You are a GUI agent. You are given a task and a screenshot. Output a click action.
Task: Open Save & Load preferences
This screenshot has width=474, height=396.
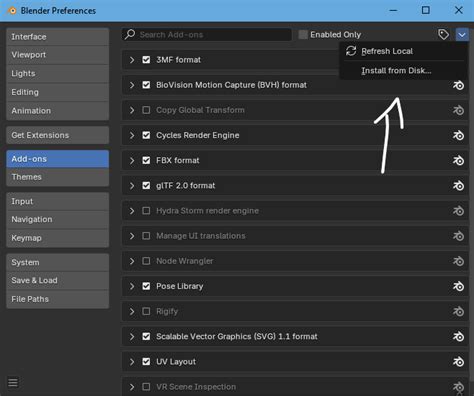[58, 280]
